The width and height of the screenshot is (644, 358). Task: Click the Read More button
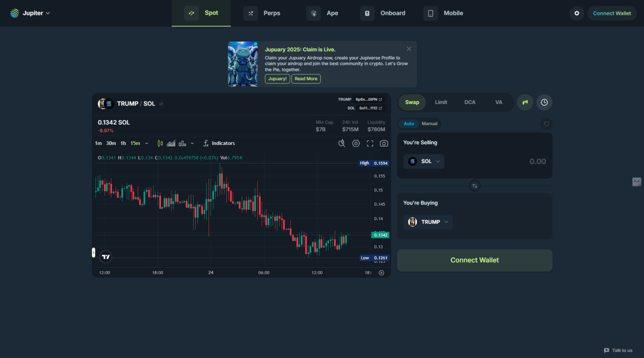(306, 79)
